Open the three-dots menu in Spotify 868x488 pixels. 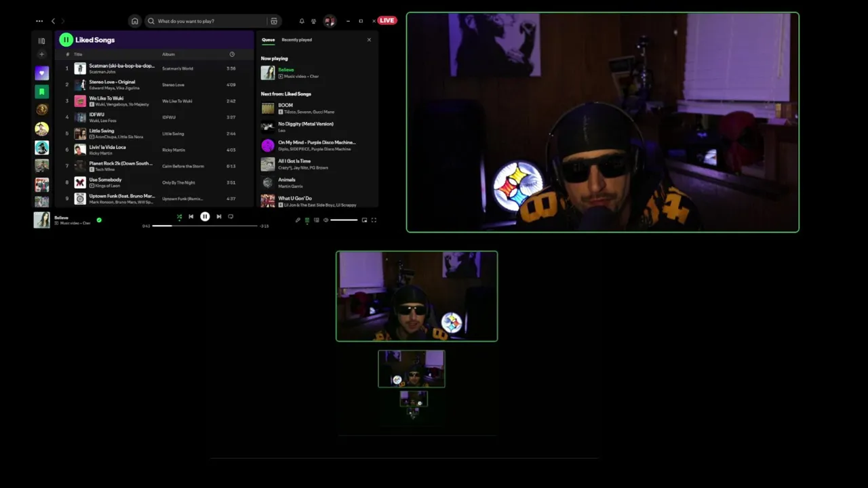pos(39,21)
